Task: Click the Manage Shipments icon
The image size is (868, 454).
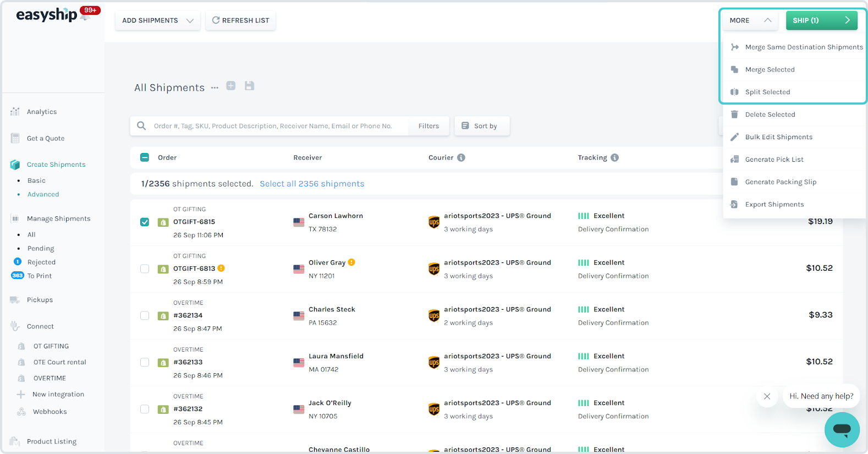Action: [x=15, y=218]
